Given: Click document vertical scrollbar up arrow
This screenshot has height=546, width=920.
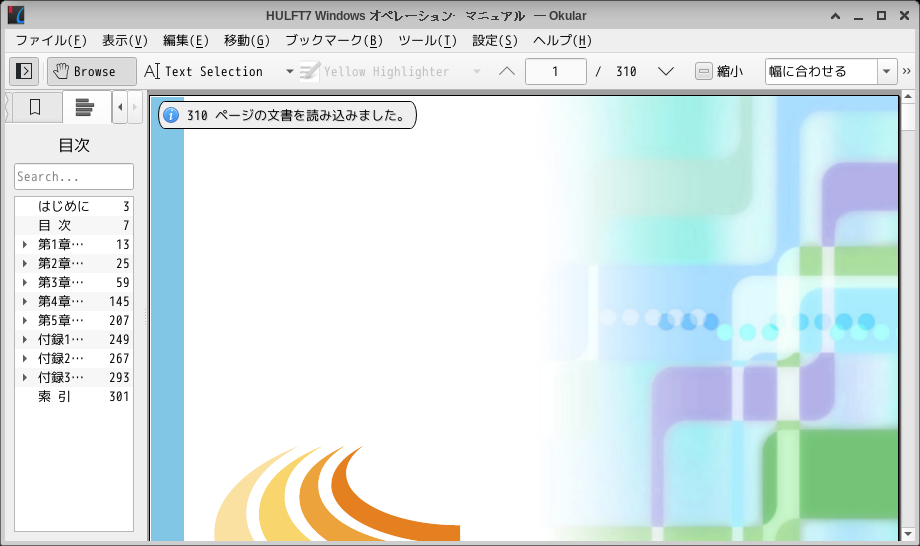Looking at the screenshot, I should tap(908, 96).
